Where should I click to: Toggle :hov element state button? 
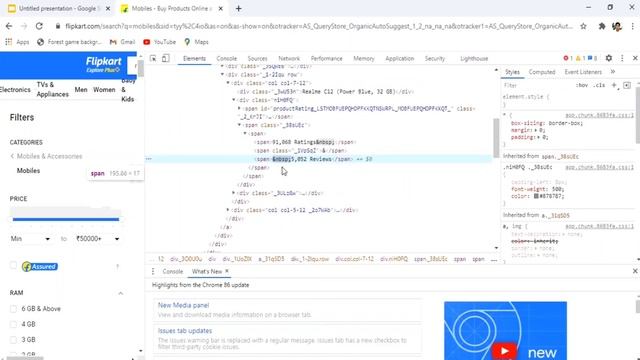pyautogui.click(x=582, y=85)
